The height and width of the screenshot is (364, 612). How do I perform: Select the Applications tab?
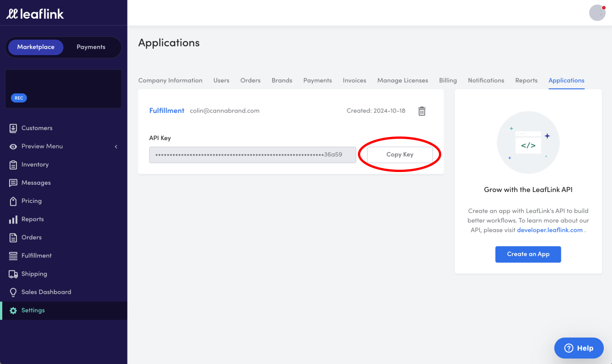tap(566, 81)
